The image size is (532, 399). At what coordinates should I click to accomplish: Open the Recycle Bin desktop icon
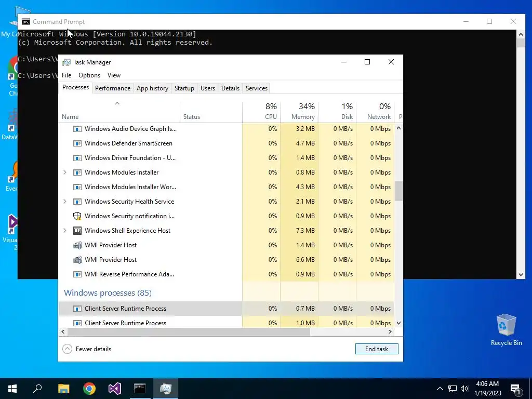tap(506, 330)
